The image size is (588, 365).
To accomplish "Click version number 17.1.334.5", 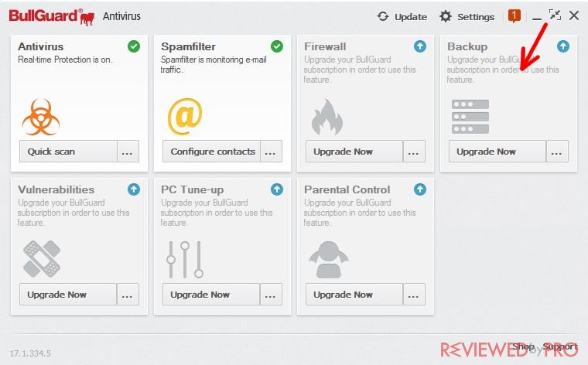I will coord(30,353).
